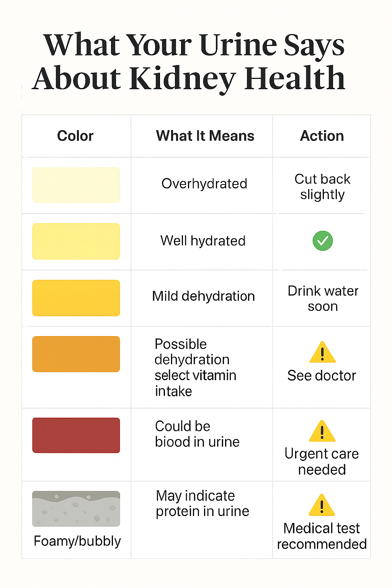Select the dark red color swatch
The image size is (392, 588).
tap(76, 435)
